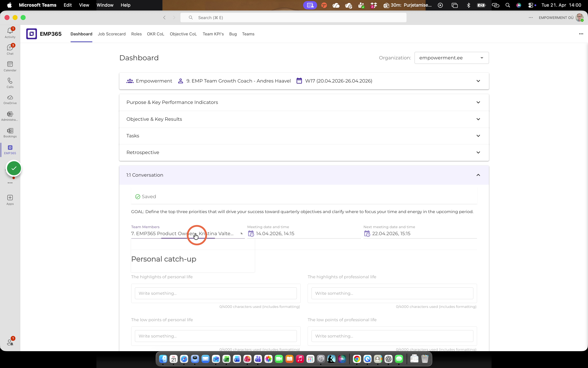This screenshot has width=588, height=368.
Task: Open Calendar in Teams sidebar
Action: [10, 66]
